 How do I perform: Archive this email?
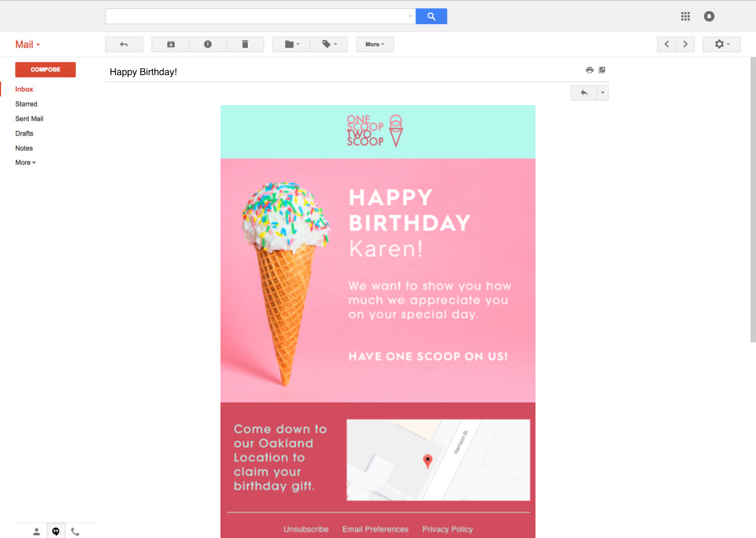tap(171, 44)
